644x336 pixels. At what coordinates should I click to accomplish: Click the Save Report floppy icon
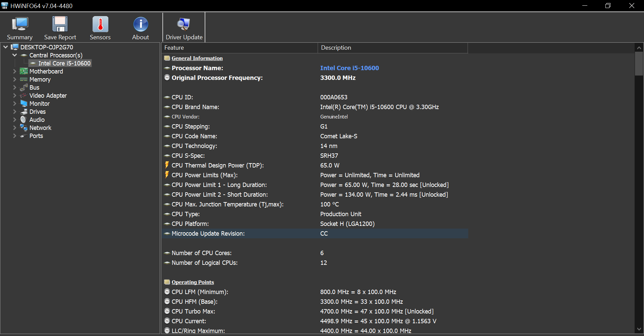click(x=60, y=24)
